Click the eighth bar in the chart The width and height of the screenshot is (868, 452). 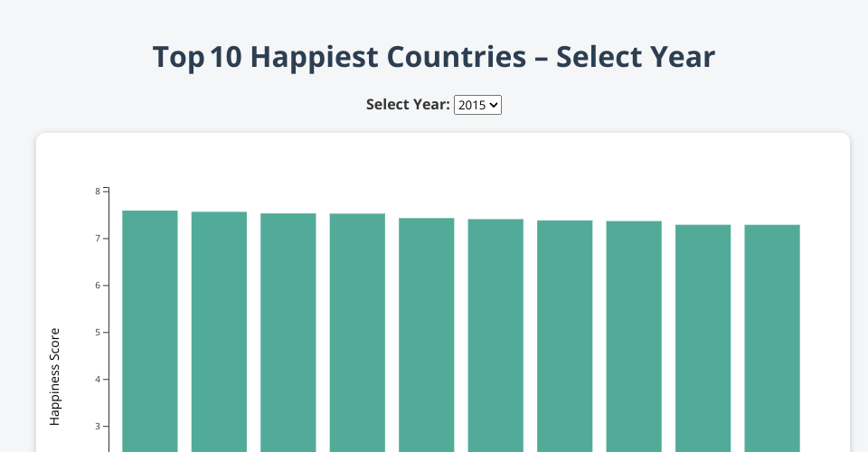[x=634, y=336]
